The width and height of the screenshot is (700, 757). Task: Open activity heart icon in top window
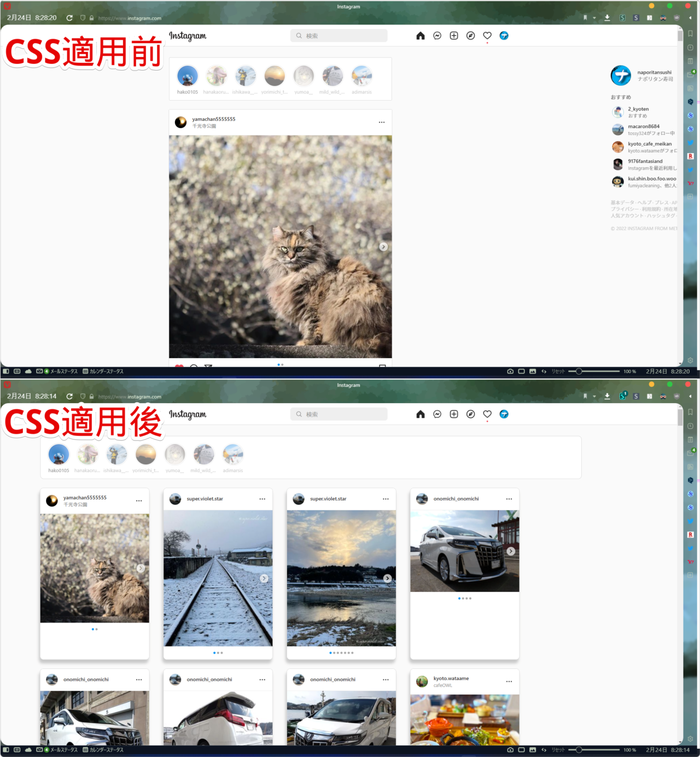[x=487, y=36]
